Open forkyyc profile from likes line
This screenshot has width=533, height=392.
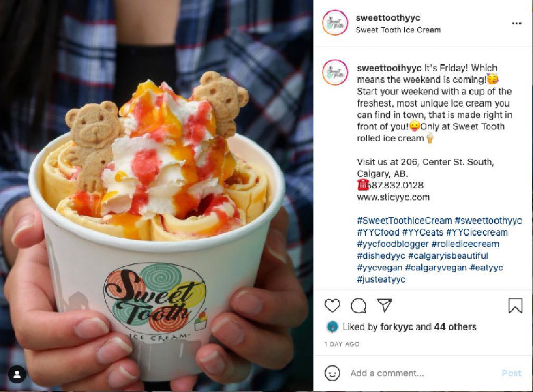(396, 327)
